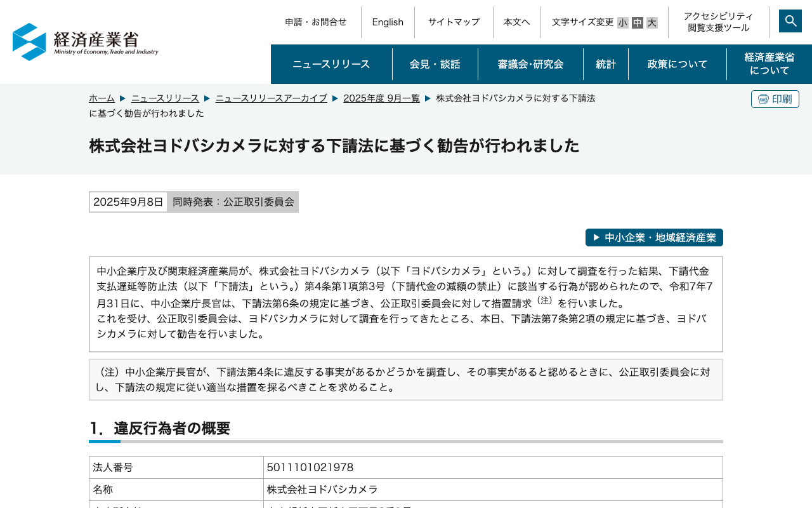Click the printer 印刷 button
Screen dimensions: 812x508
pyautogui.click(x=775, y=99)
